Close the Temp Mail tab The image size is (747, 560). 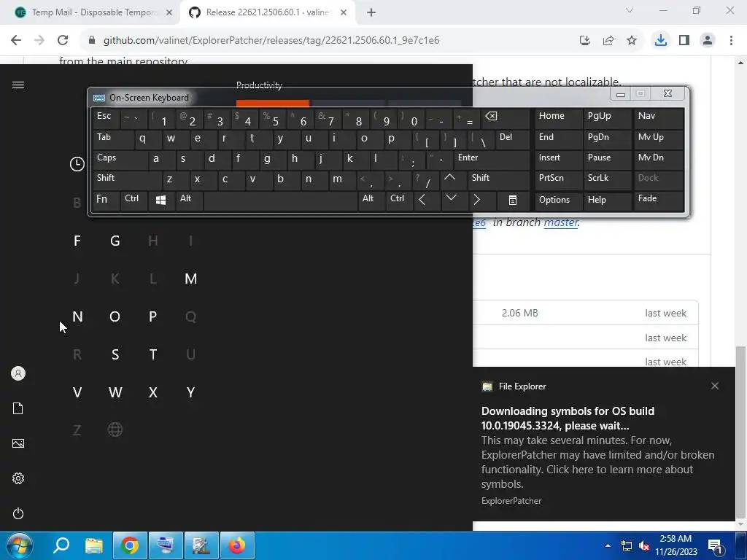[x=169, y=13]
